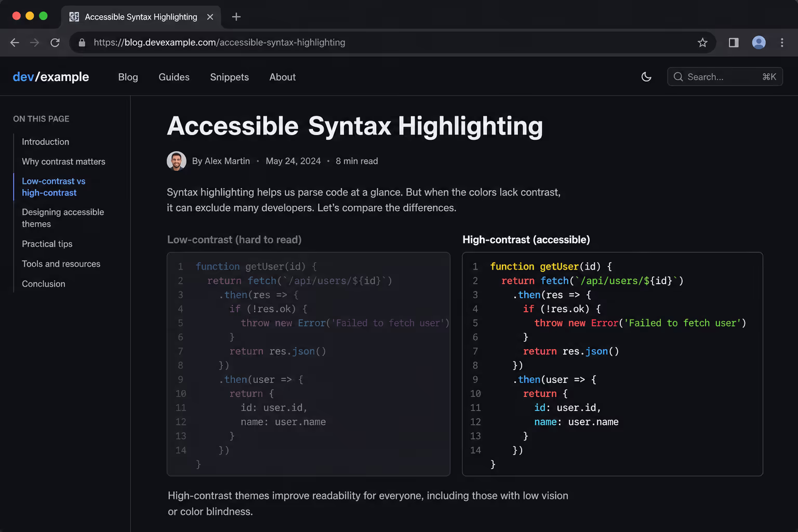Open the browser profile avatar
The height and width of the screenshot is (532, 798).
pyautogui.click(x=759, y=43)
